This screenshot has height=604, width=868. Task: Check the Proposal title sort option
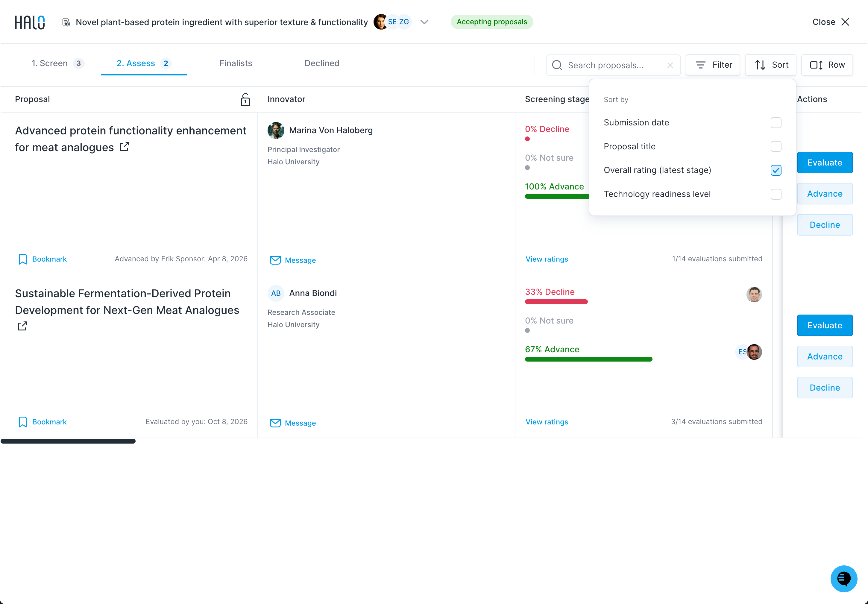(x=776, y=146)
